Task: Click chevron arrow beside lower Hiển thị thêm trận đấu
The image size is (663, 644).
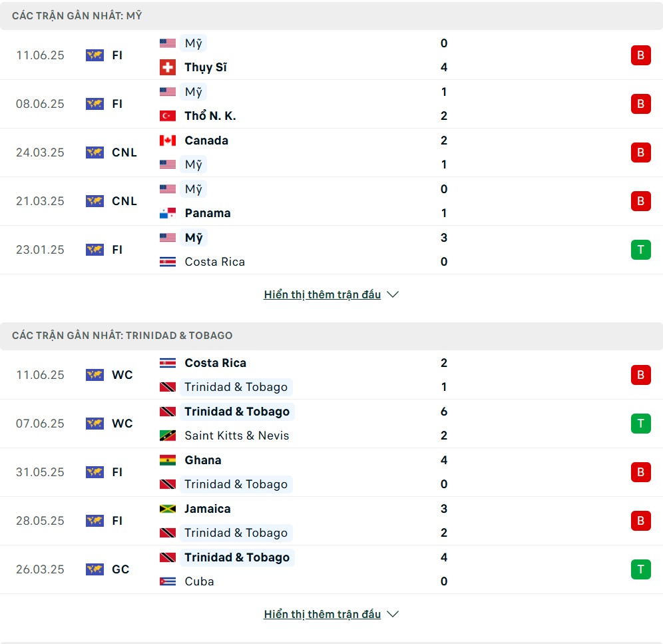Action: tap(393, 615)
